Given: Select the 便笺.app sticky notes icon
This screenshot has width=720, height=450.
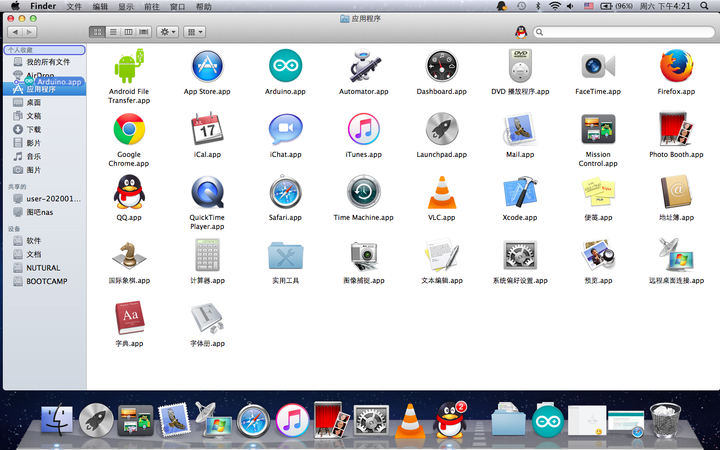Looking at the screenshot, I should pyautogui.click(x=598, y=192).
